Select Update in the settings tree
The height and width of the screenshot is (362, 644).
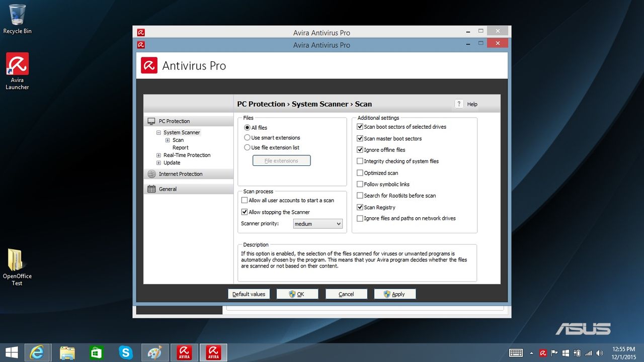172,163
